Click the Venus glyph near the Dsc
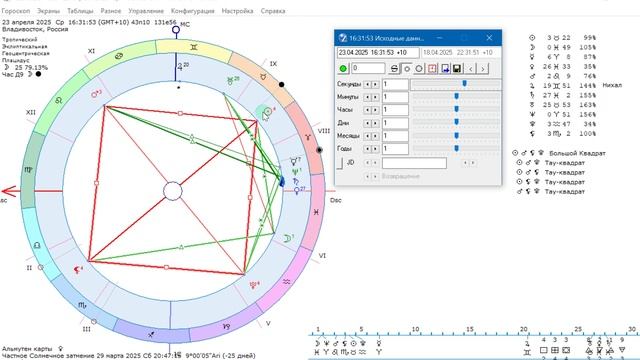Viewport: 640px width, 360px height. coord(297,191)
